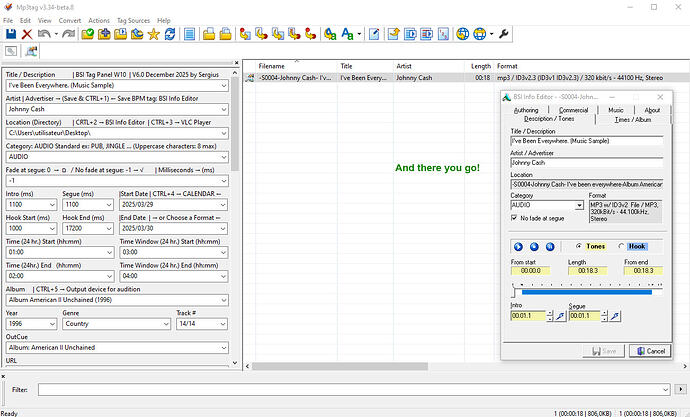Open Options using the wrench icon

pyautogui.click(x=504, y=34)
